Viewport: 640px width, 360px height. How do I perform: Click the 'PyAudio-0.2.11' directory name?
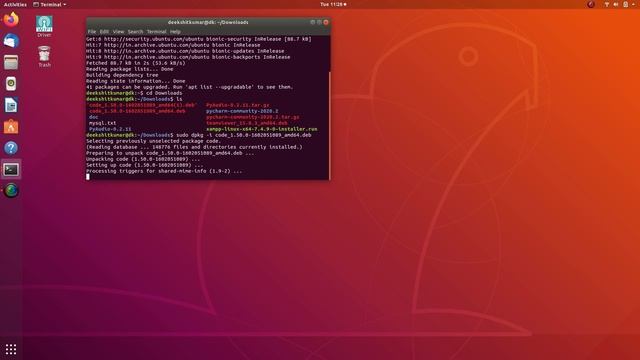click(x=110, y=129)
